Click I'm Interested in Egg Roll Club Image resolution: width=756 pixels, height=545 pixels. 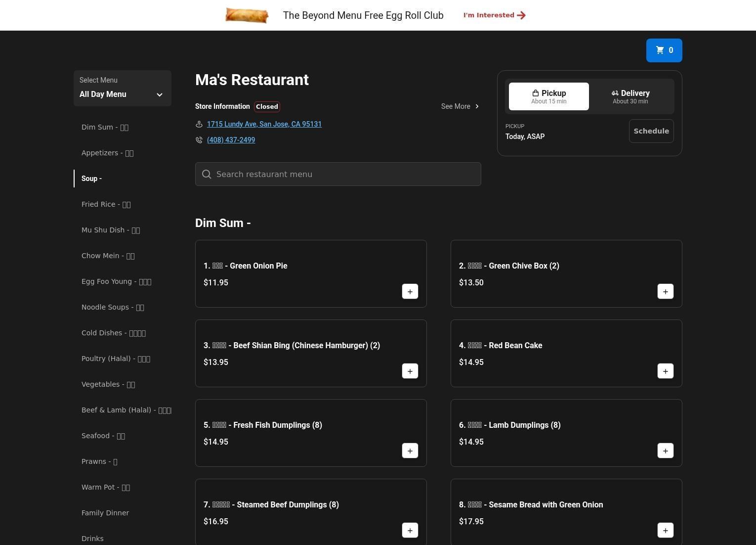[x=494, y=15]
